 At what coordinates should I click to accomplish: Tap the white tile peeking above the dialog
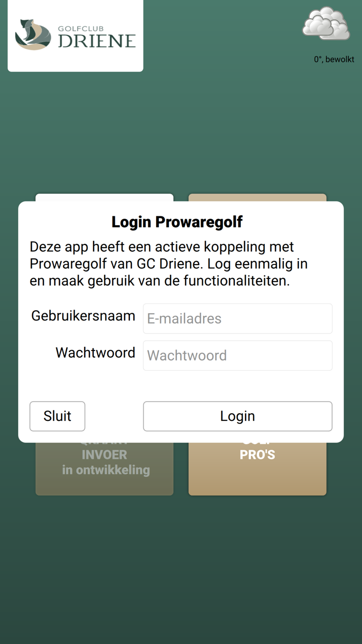[x=104, y=197]
